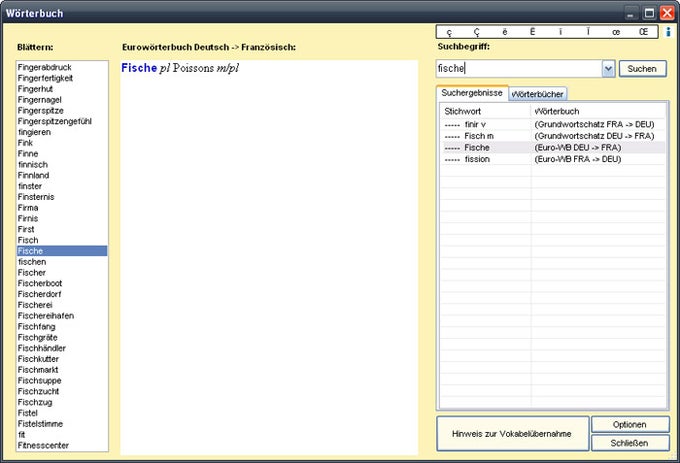Switch to the Wörterbücher tab
Viewport: 680px width, 463px height.
coord(537,94)
